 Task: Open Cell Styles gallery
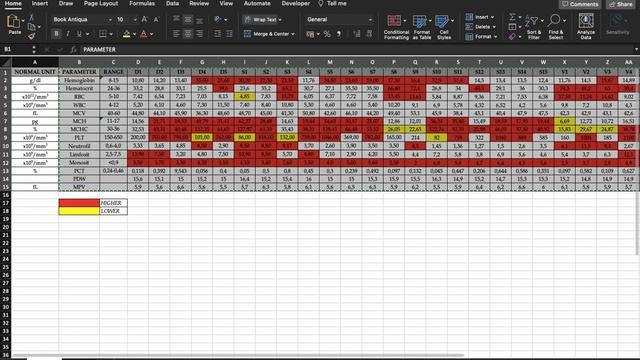pos(444,27)
